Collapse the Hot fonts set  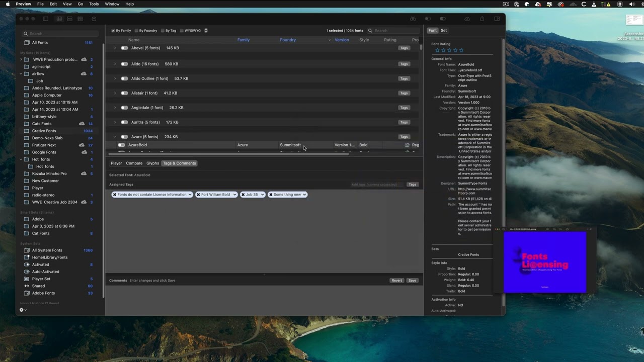(x=21, y=159)
